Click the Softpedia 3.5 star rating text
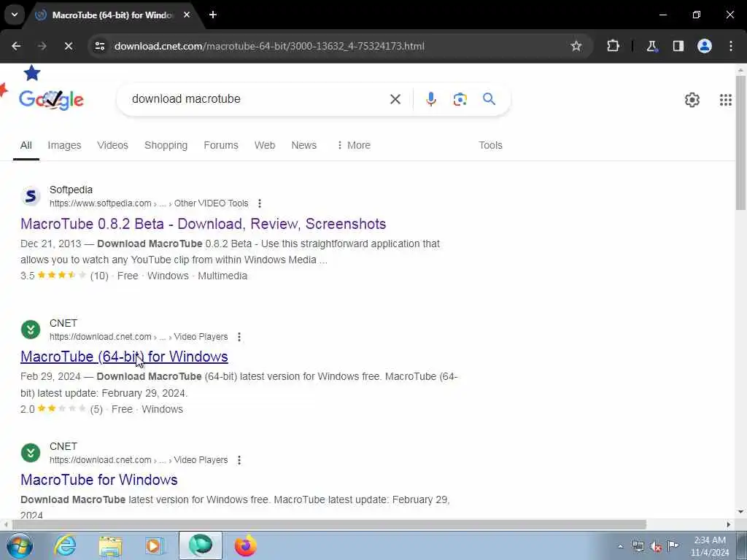 [x=28, y=276]
